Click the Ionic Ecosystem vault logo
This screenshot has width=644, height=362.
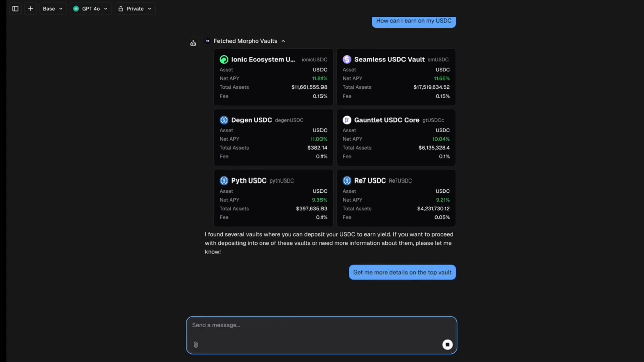pyautogui.click(x=224, y=59)
